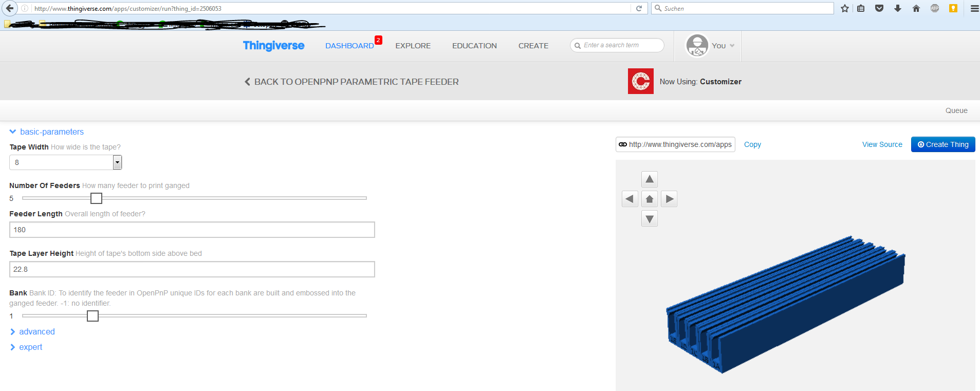Click the Create Thing button
The height and width of the screenshot is (391, 980).
coord(943,144)
